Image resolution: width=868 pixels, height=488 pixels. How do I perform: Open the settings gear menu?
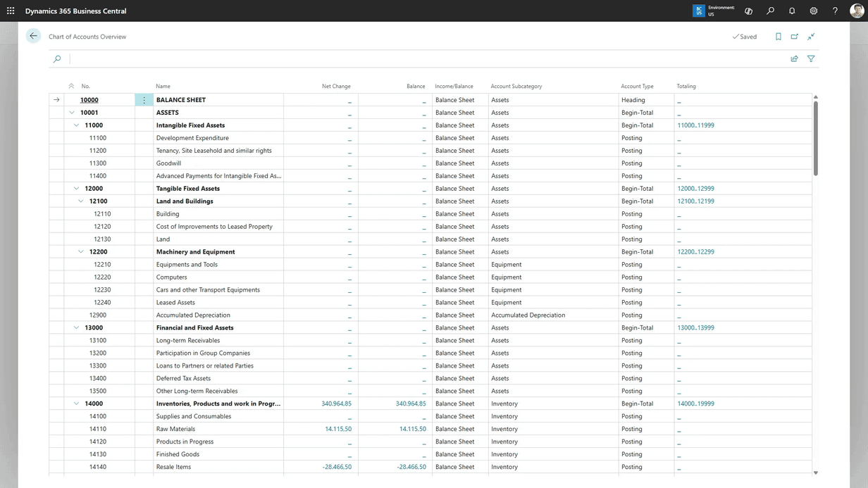(x=813, y=11)
